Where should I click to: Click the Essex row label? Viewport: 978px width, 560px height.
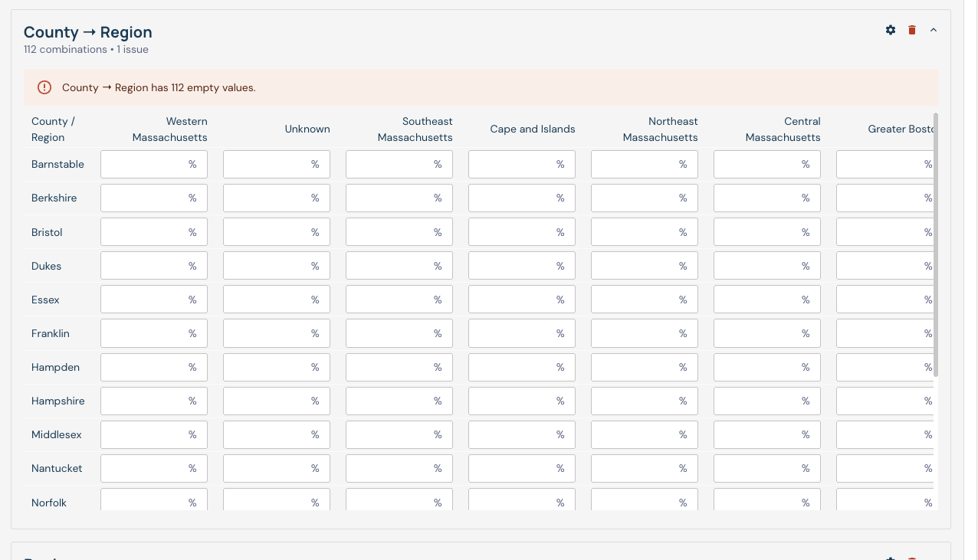click(45, 300)
